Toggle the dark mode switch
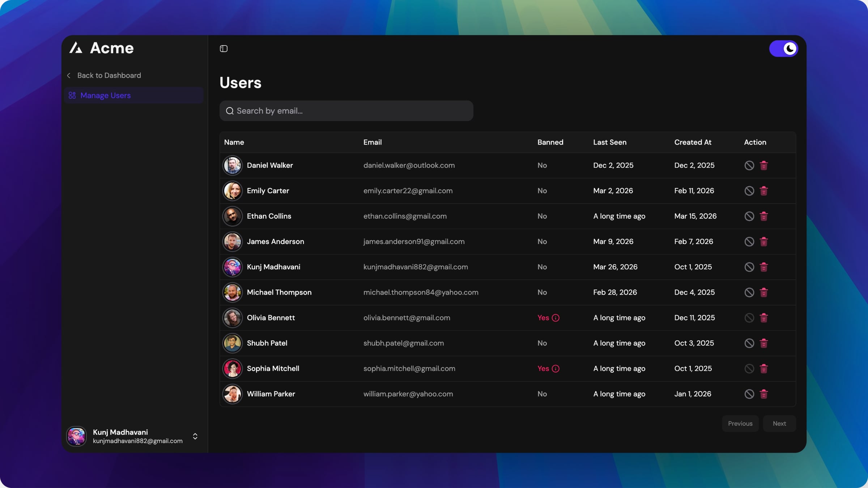The image size is (868, 488). coord(783,48)
